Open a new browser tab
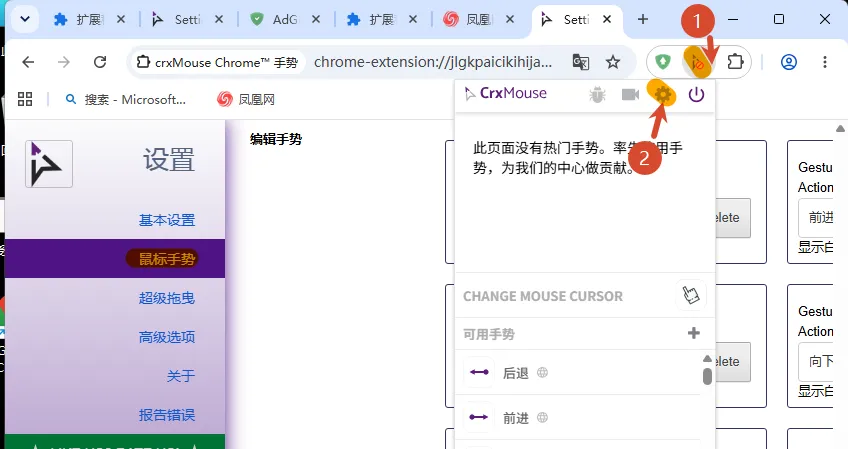Screen dimensions: 848x449 click(642, 20)
